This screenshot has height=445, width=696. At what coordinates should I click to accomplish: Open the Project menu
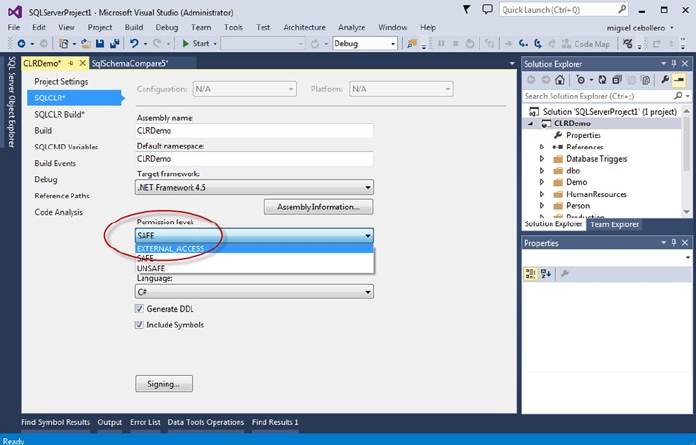100,28
